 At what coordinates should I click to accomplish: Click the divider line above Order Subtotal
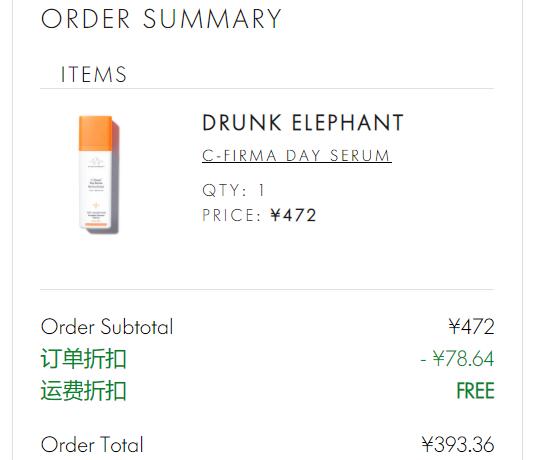point(267,289)
